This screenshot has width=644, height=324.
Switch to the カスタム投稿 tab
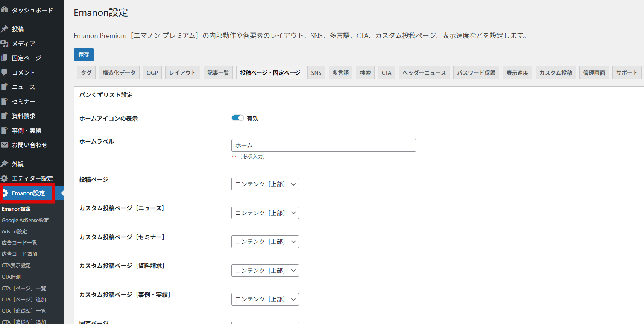pyautogui.click(x=556, y=73)
